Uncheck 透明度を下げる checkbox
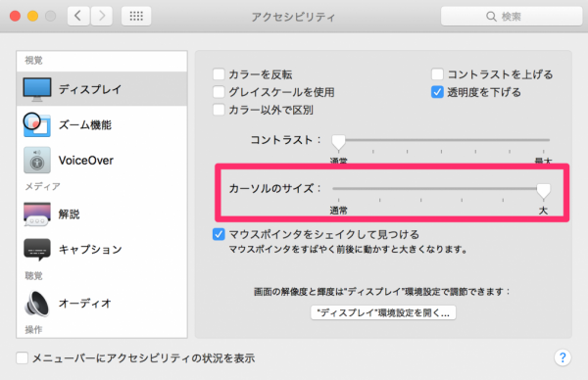588x380 pixels. click(437, 92)
